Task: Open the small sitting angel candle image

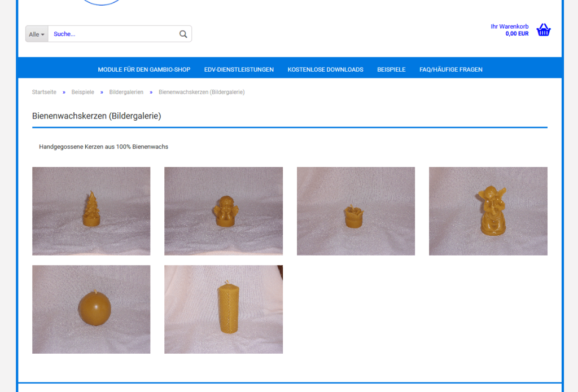Action: [224, 211]
